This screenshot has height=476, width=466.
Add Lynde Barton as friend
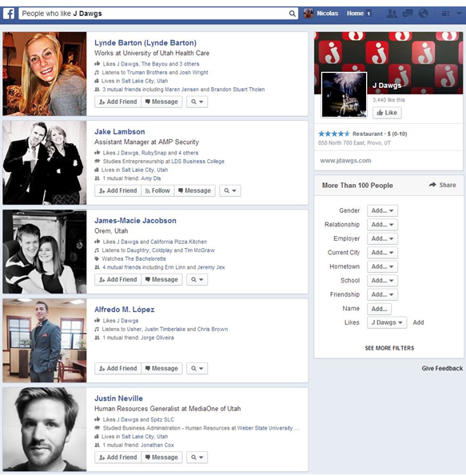118,102
